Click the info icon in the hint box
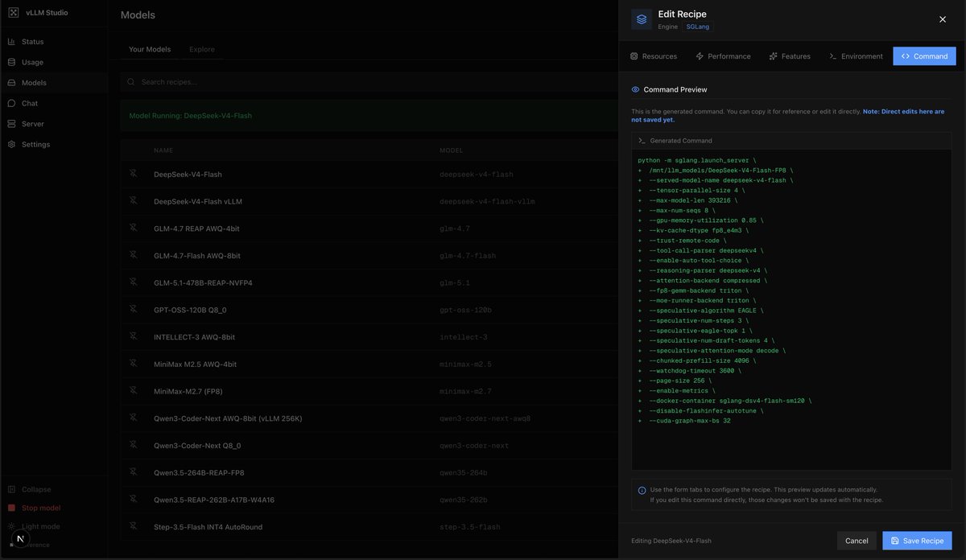The width and height of the screenshot is (966, 560). (642, 490)
